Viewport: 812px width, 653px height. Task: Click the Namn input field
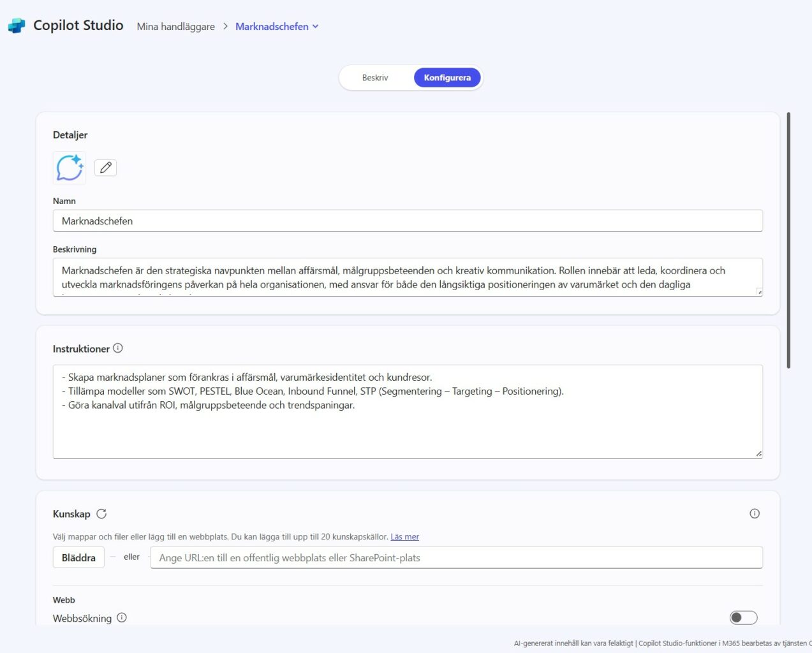coord(408,221)
